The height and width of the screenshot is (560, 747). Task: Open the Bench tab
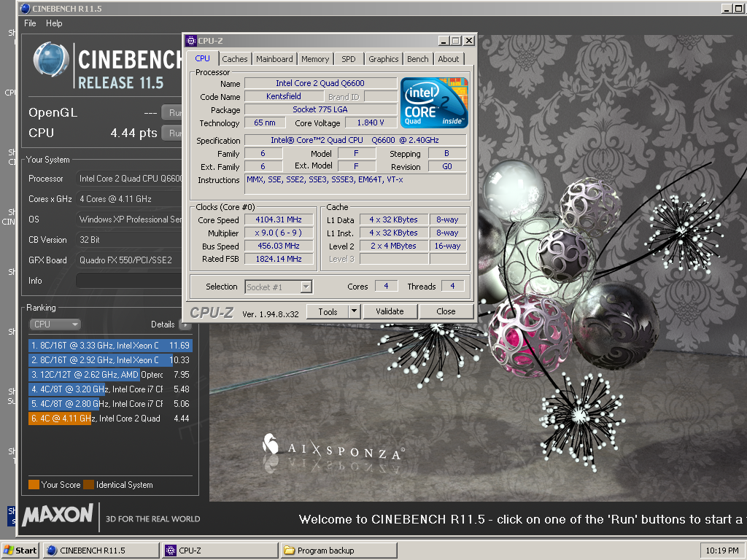coord(418,59)
